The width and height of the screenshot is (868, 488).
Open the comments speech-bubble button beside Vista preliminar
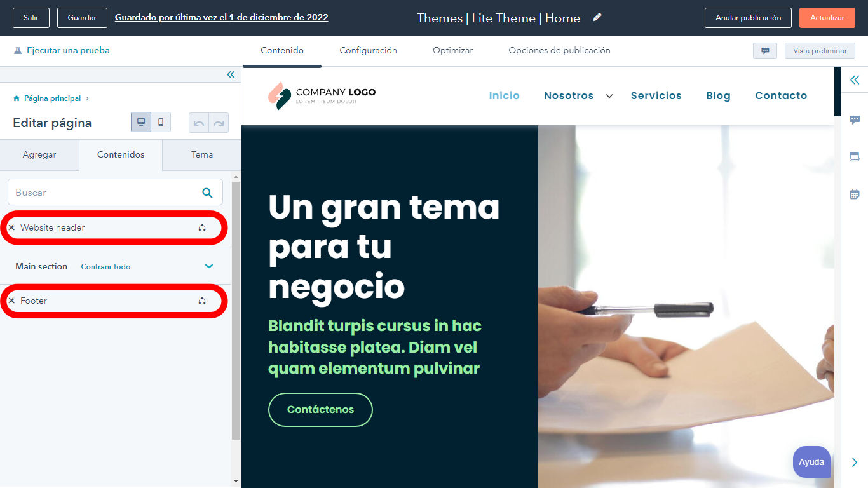tap(765, 51)
